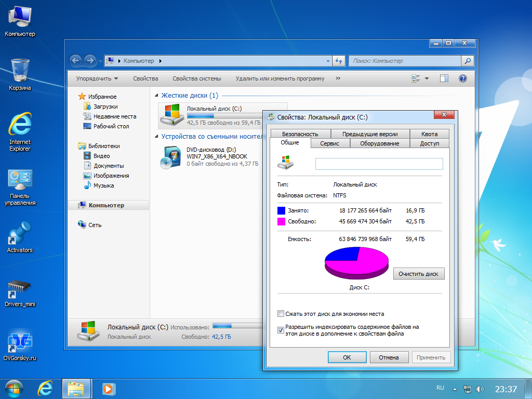Select the DVD-дисковод (D:) drive icon

[170, 157]
